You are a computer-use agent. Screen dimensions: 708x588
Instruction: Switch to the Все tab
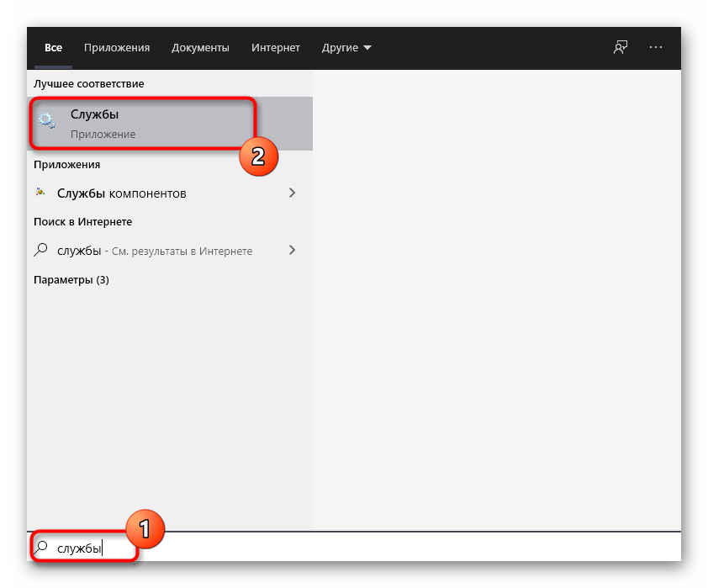(54, 48)
